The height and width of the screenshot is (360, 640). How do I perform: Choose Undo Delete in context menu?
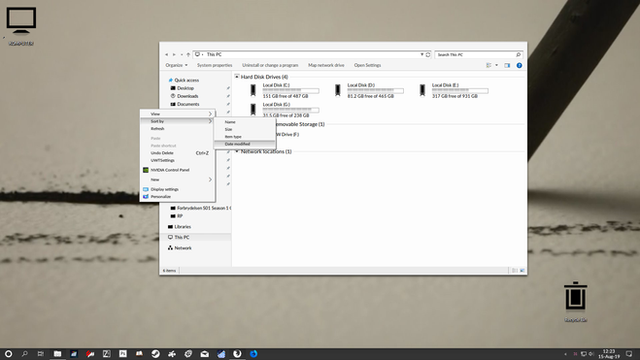[178, 153]
